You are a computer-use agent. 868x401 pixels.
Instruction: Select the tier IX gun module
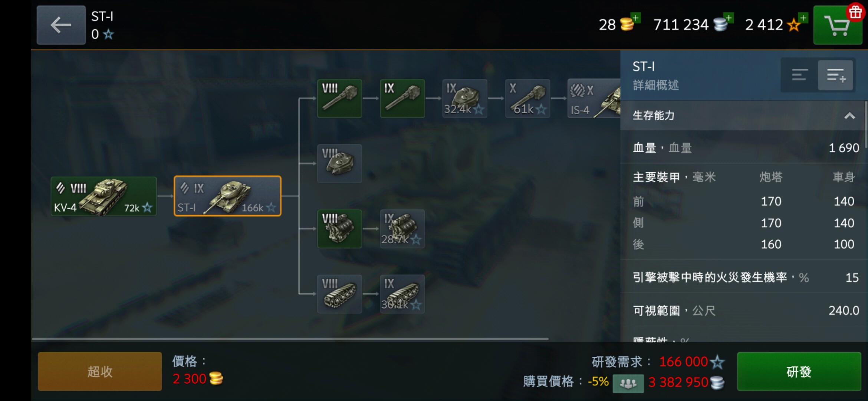tap(402, 98)
